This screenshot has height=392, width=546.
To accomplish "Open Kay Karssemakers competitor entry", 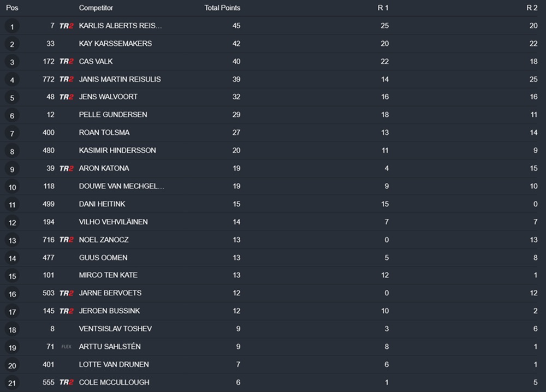I will click(x=115, y=44).
